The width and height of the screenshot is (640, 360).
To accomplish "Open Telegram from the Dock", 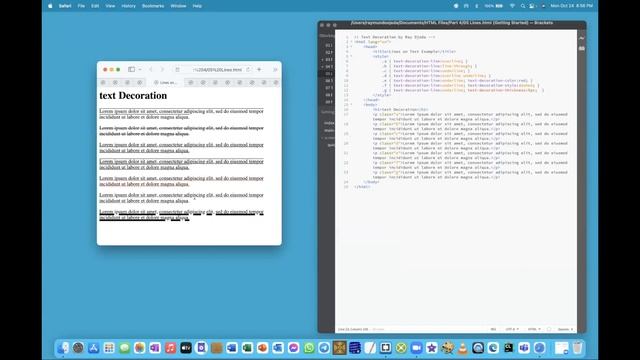I will coord(324,348).
